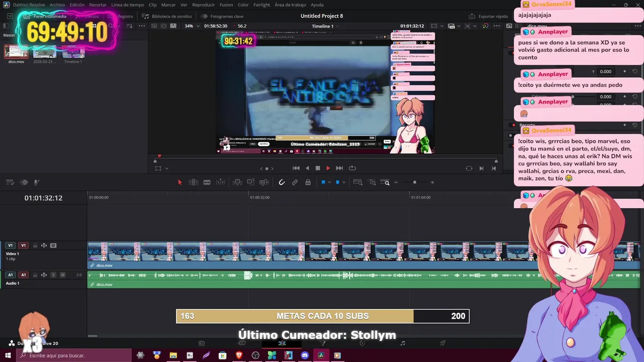This screenshot has width=644, height=362.
Task: Open the timeline view options icon
Action: [x=10, y=183]
